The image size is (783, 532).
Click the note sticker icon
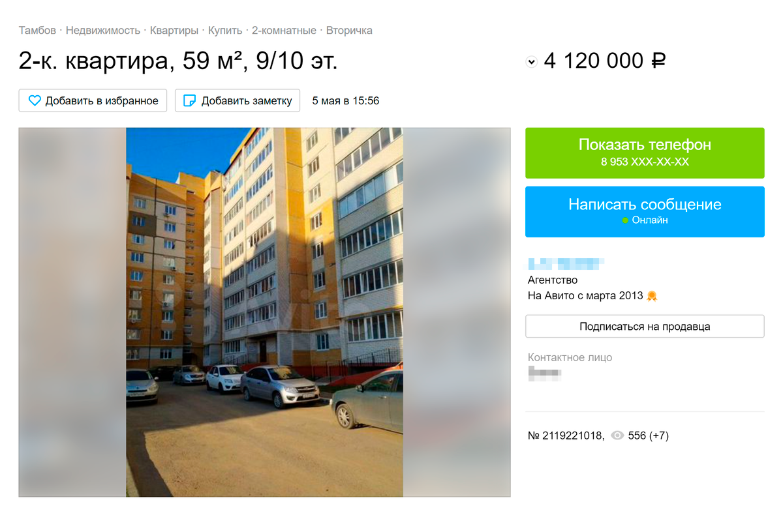pyautogui.click(x=190, y=101)
